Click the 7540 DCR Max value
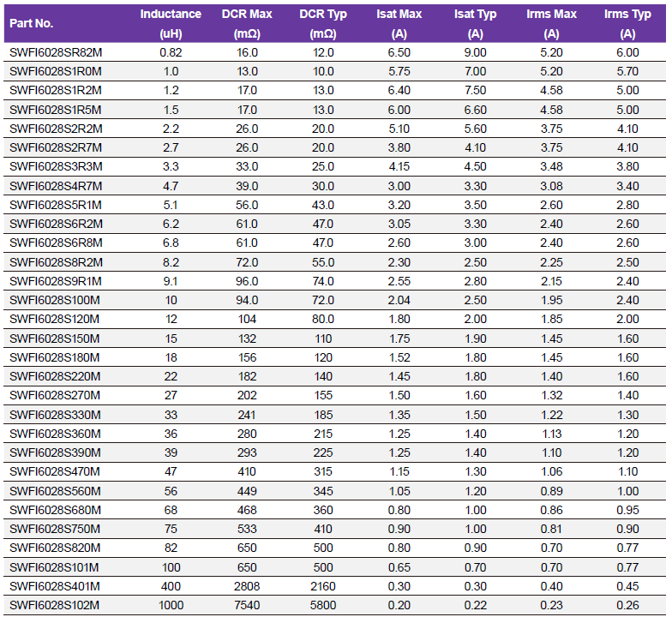This screenshot has width=672, height=629. (x=247, y=606)
